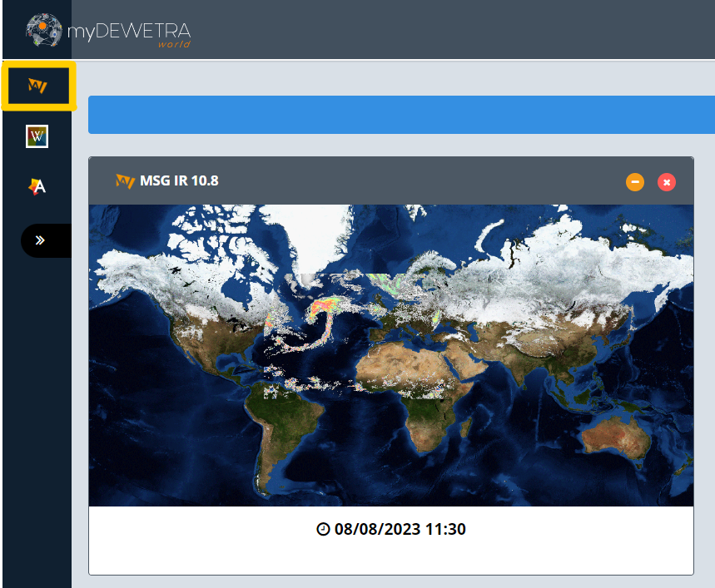715x588 pixels.
Task: Click the MSG IR 10.8 panel title
Action: tap(179, 180)
